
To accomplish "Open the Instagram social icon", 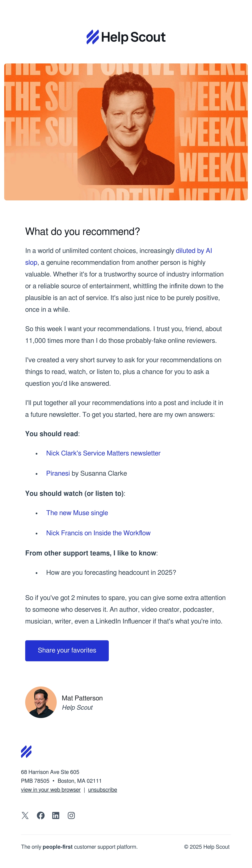I will 71,815.
